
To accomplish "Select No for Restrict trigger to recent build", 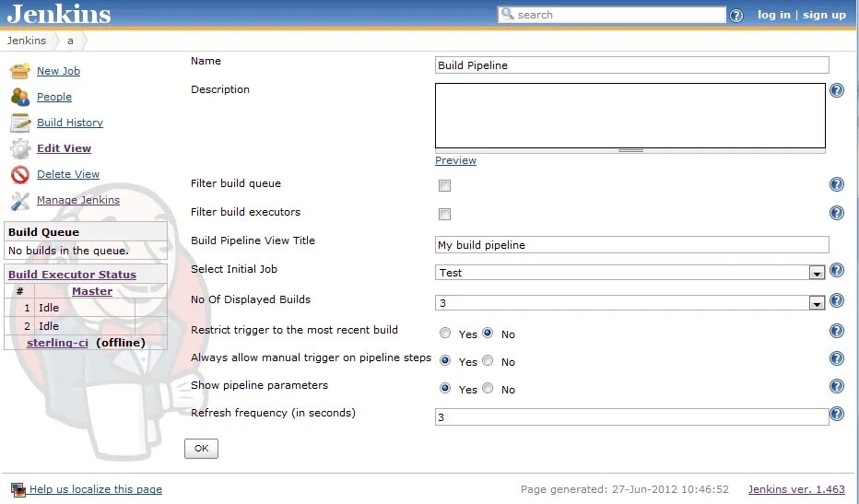I will coord(488,333).
